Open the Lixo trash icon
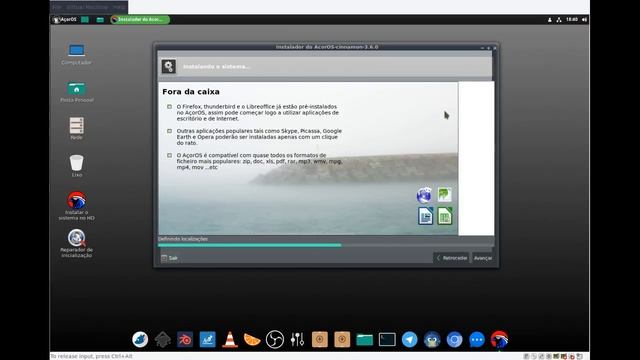640x360 pixels. (x=76, y=166)
